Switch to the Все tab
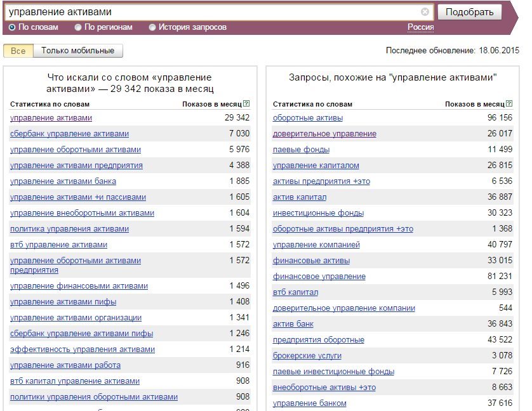The height and width of the screenshot is (411, 532). pos(18,51)
